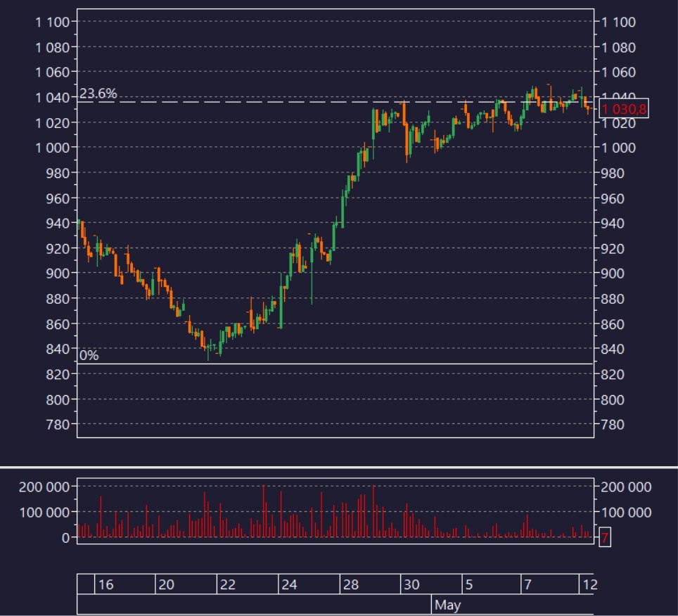678x616 pixels.
Task: Click the 900 label on left price axis
Action: 58,274
